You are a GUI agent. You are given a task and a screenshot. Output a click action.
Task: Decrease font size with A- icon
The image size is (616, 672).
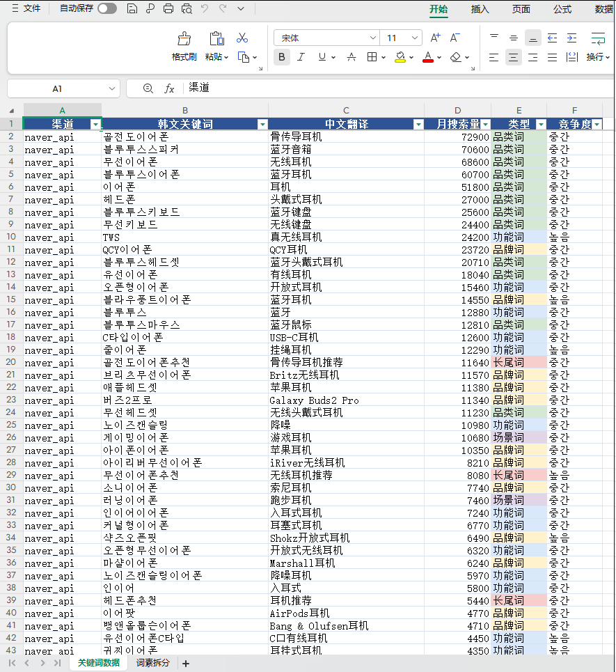[455, 38]
